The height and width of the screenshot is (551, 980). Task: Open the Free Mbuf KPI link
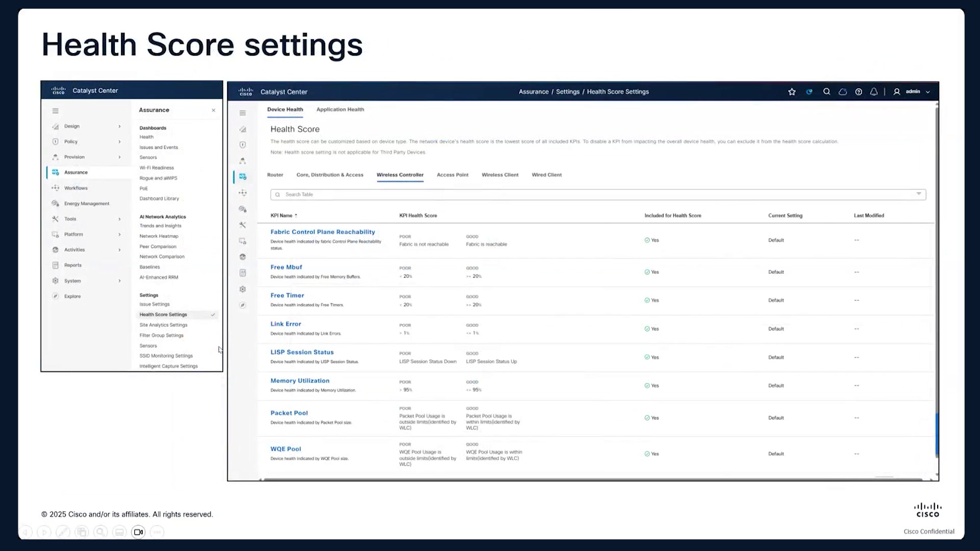(286, 267)
